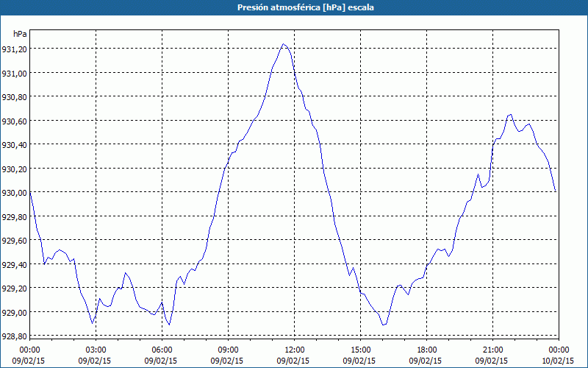This screenshot has width=588, height=368.
Task: Click the 21:00 time axis label
Action: tap(492, 350)
